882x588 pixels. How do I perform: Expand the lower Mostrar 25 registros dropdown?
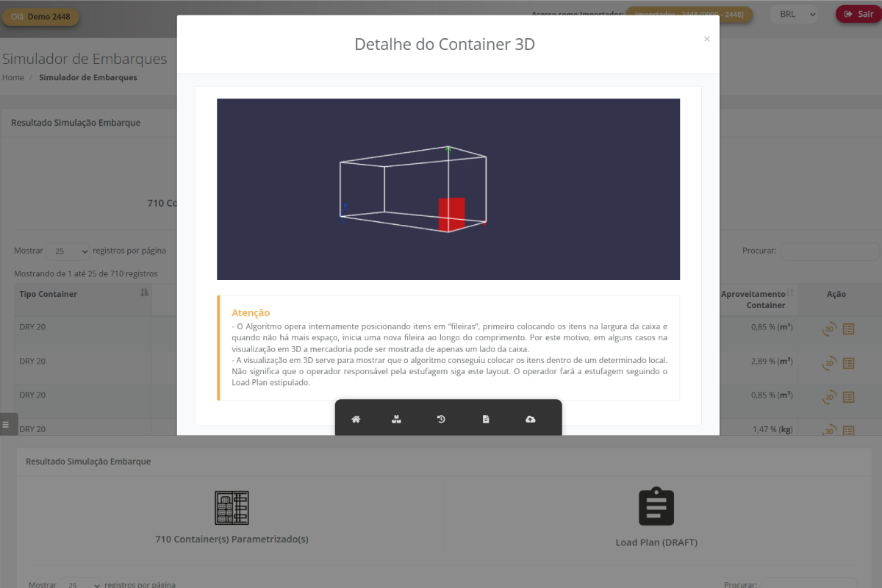pyautogui.click(x=81, y=585)
